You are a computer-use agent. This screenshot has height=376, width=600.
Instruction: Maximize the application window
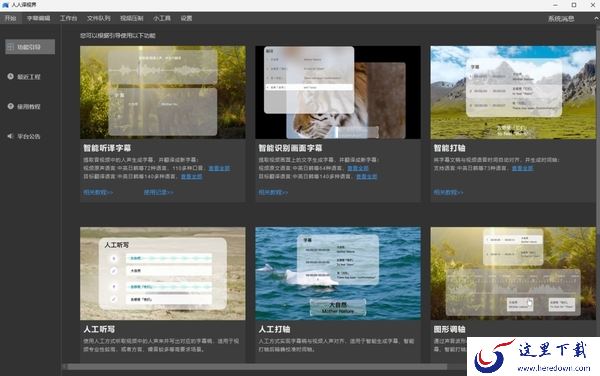[x=574, y=5]
